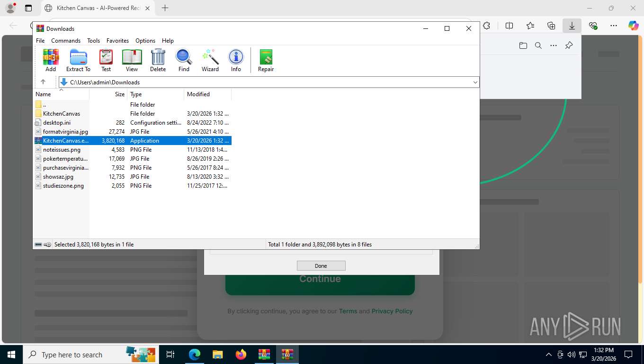Click the Delete trash icon
Image resolution: width=644 pixels, height=364 pixels.
tap(158, 60)
